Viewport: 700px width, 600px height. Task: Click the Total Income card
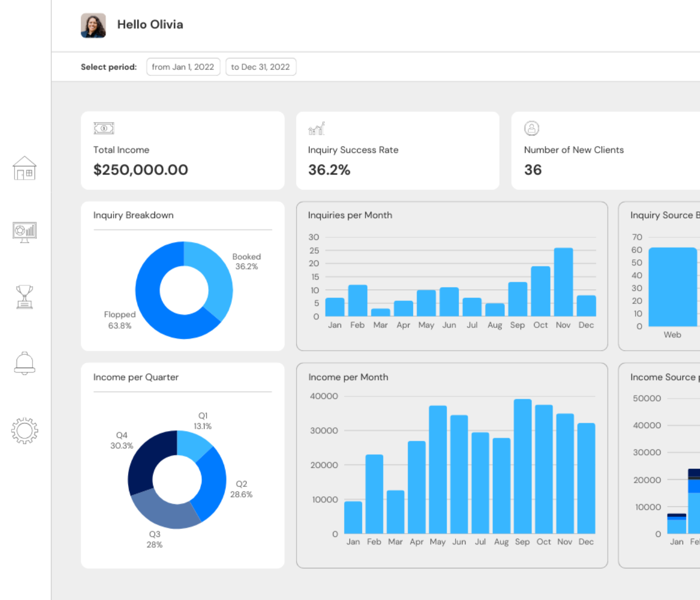pyautogui.click(x=182, y=150)
